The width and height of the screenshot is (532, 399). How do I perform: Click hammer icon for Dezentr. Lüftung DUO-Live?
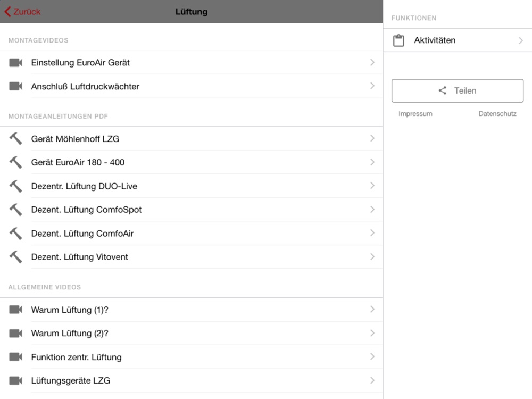[15, 186]
